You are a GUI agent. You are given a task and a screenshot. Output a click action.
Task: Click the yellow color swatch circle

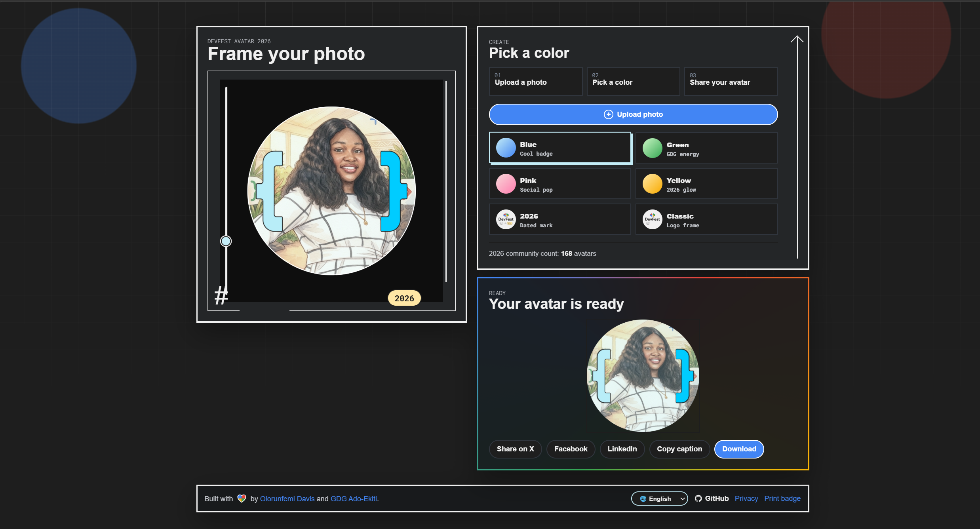coord(652,184)
